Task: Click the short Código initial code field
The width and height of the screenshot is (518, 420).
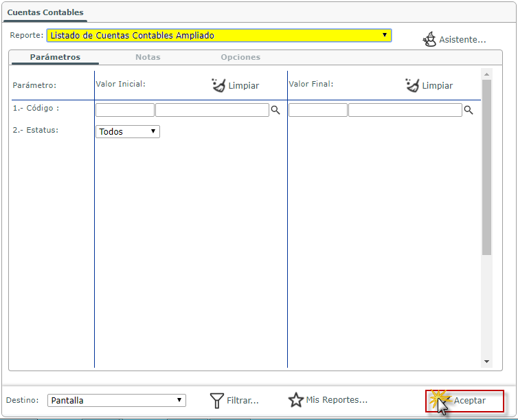Action: point(125,110)
